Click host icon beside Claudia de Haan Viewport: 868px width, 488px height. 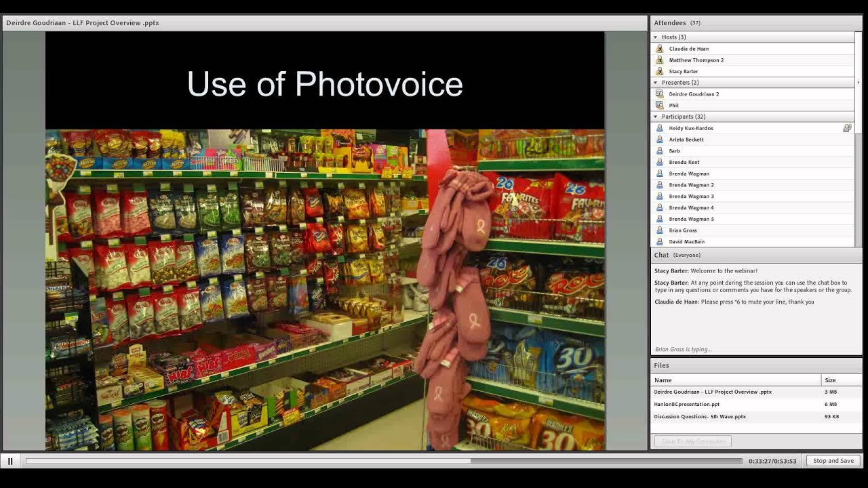click(x=660, y=49)
